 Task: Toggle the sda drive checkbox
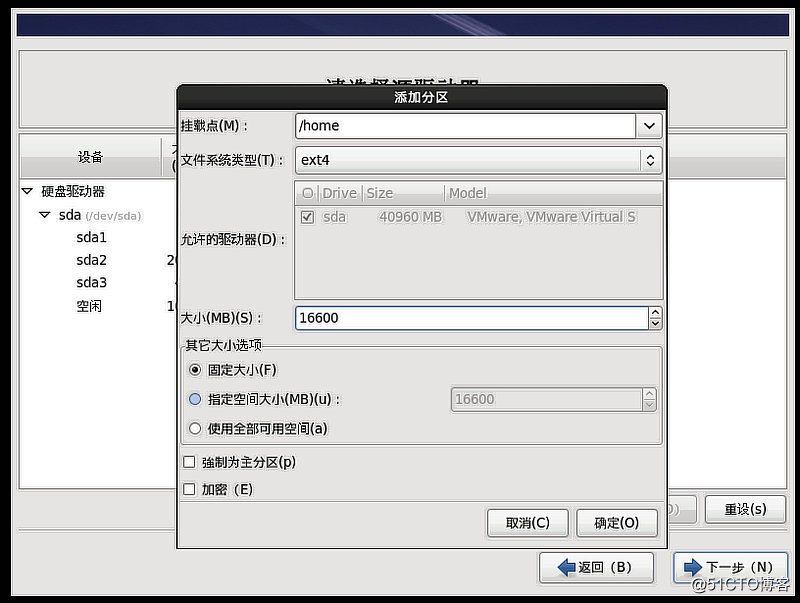point(307,217)
